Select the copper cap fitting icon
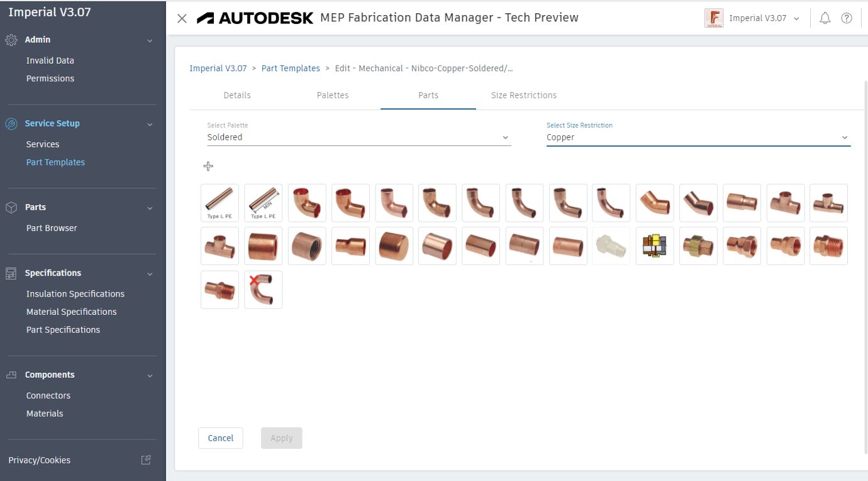Screen dimensions: 868x481 394,246
